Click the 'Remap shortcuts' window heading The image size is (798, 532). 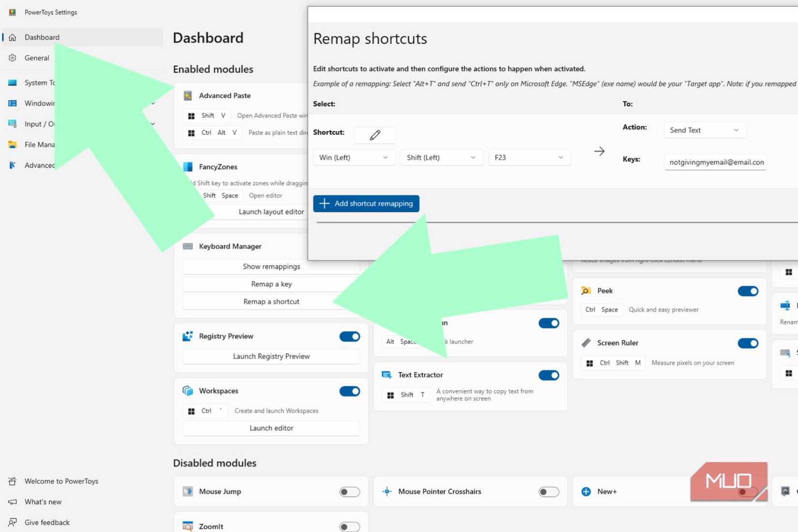pos(370,39)
